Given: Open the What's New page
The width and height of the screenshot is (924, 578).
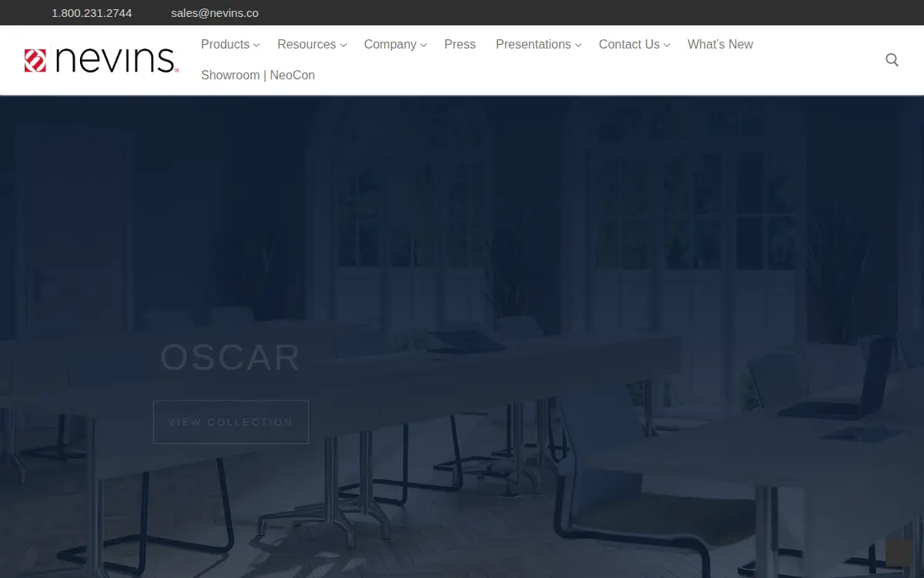Looking at the screenshot, I should pyautogui.click(x=720, y=45).
